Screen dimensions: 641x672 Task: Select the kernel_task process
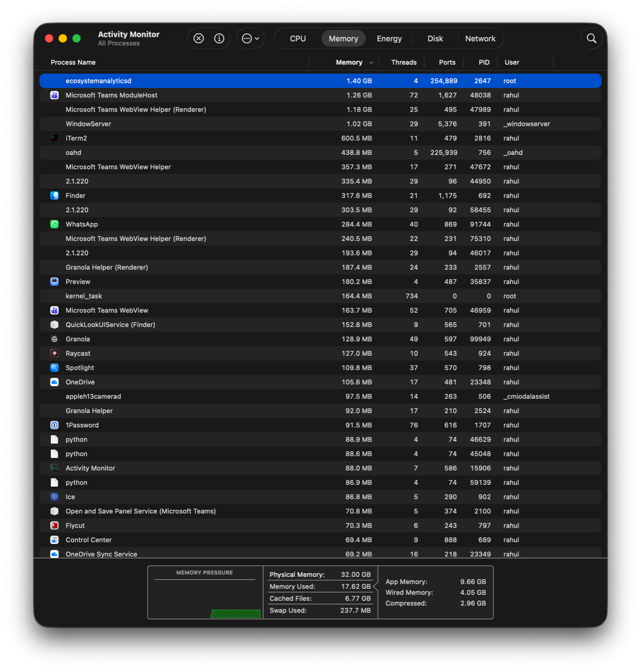(x=320, y=296)
